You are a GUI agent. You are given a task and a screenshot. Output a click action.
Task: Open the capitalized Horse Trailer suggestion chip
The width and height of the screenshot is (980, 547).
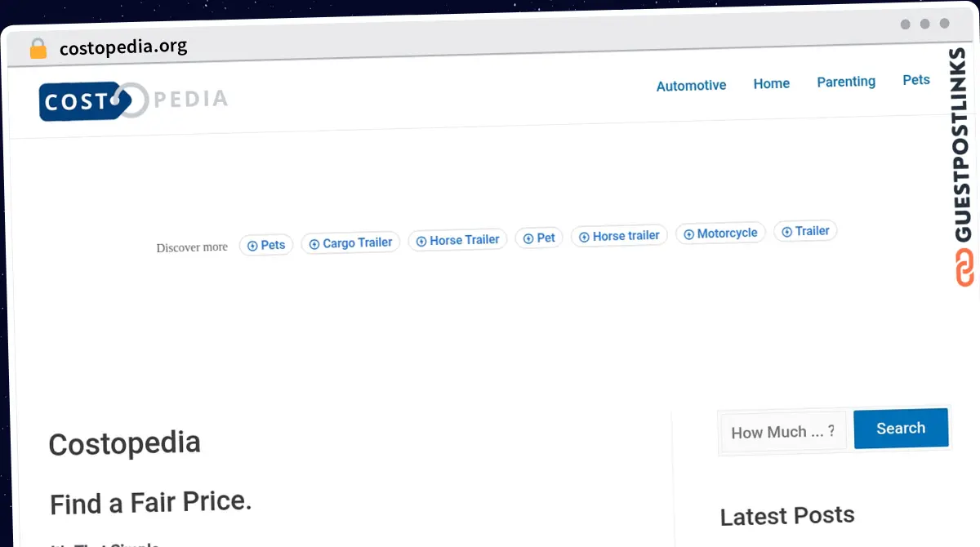pos(457,240)
